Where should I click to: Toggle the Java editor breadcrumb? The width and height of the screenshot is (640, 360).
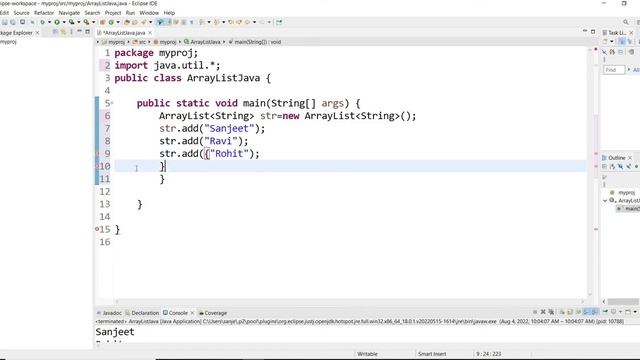pyautogui.click(x=160, y=22)
